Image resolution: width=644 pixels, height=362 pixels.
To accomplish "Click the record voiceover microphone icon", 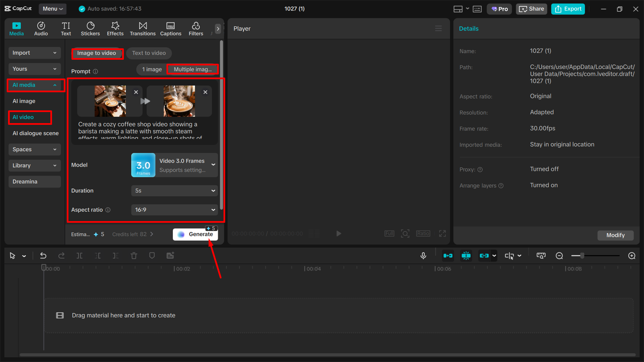I will [x=423, y=255].
